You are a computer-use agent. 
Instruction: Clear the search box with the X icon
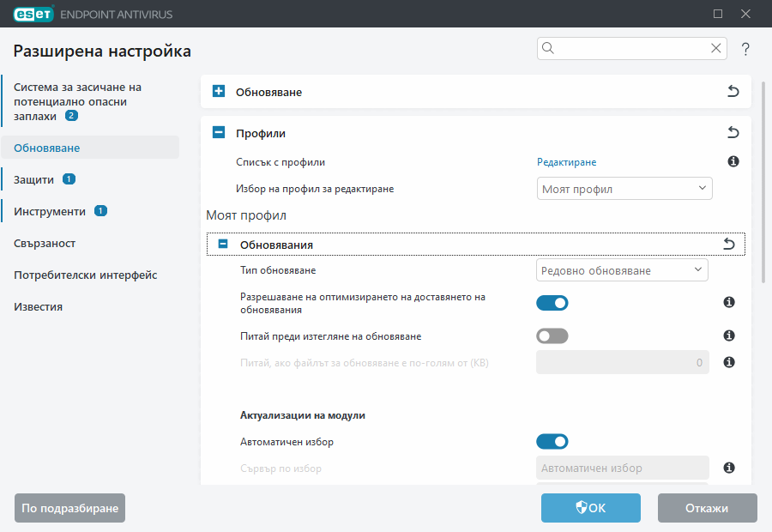coord(715,48)
